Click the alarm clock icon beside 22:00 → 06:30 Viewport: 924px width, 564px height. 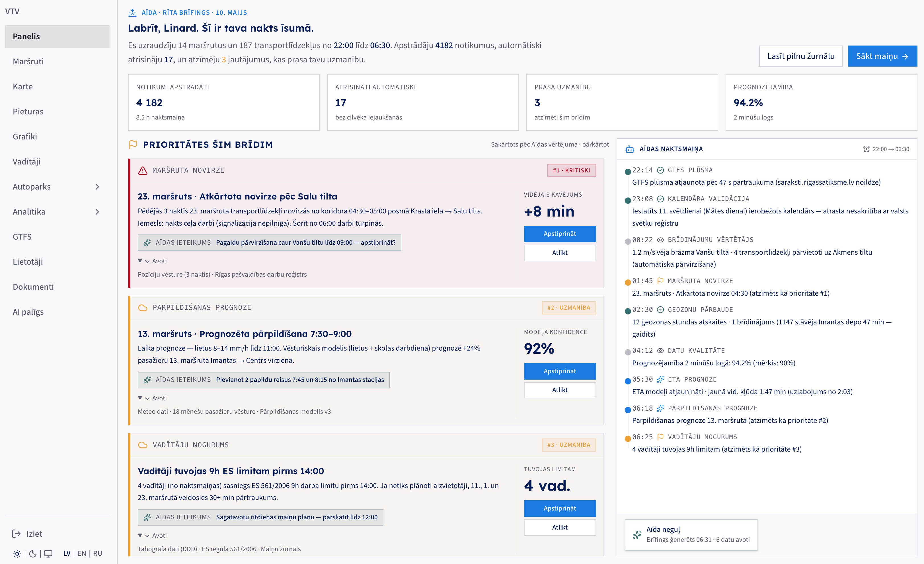pos(866,149)
